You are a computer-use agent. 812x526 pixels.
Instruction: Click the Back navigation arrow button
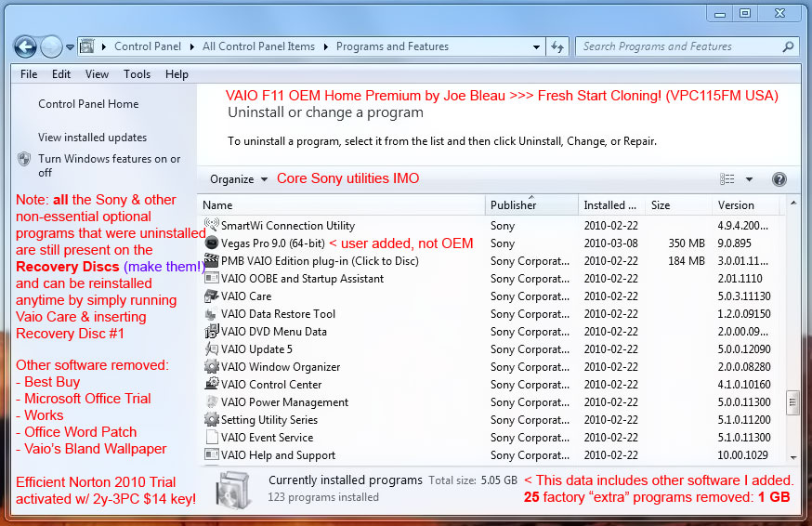coord(25,47)
